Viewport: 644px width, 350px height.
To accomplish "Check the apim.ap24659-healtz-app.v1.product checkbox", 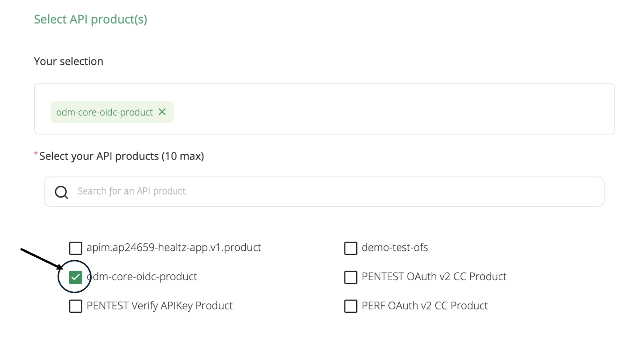I will [x=75, y=248].
